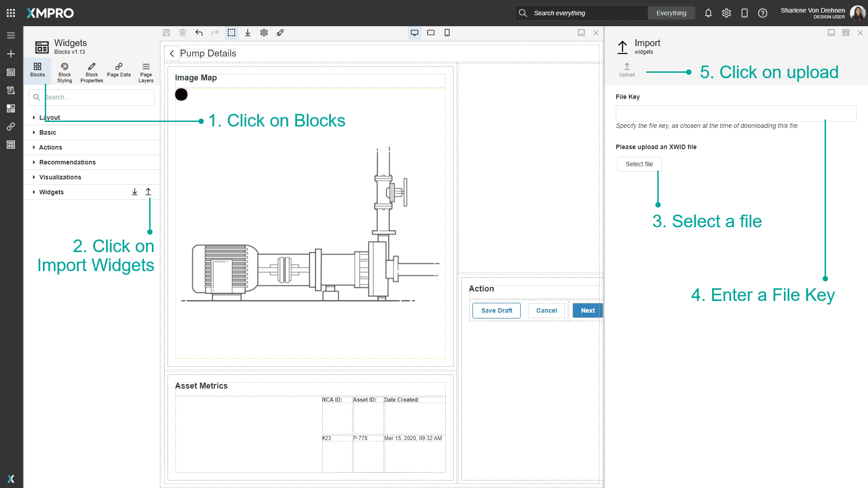Image resolution: width=868 pixels, height=488 pixels.
Task: Select the Blocks tab
Action: tap(38, 70)
